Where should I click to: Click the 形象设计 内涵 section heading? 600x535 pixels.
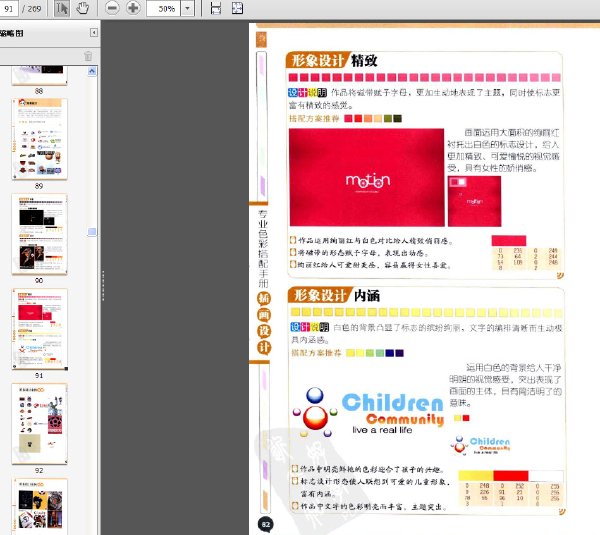pyautogui.click(x=334, y=295)
